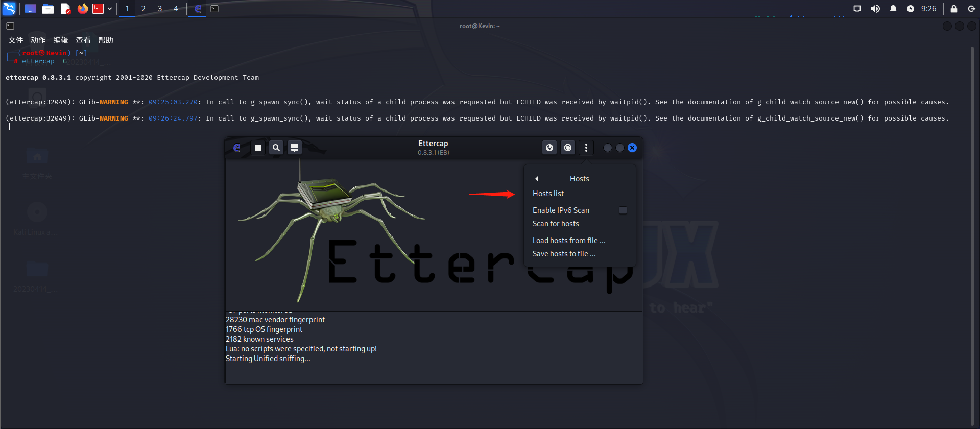Image resolution: width=980 pixels, height=429 pixels.
Task: Open the terminal 编辑 menu
Action: coord(61,40)
